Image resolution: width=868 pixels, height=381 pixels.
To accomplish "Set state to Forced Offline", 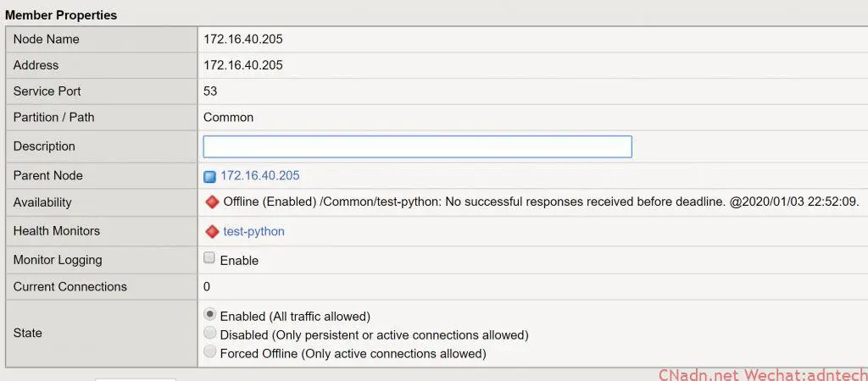I will tap(210, 352).
